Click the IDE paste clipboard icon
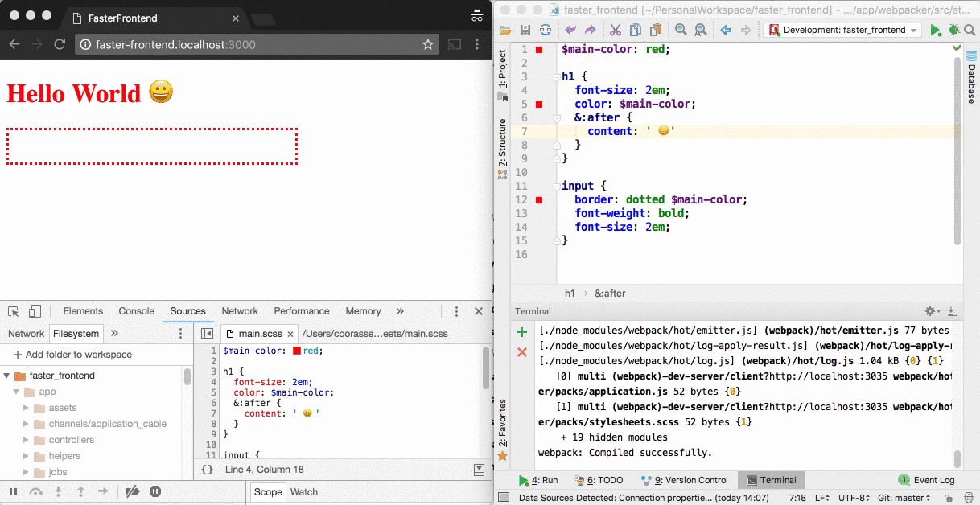The width and height of the screenshot is (980, 505). coord(656,30)
